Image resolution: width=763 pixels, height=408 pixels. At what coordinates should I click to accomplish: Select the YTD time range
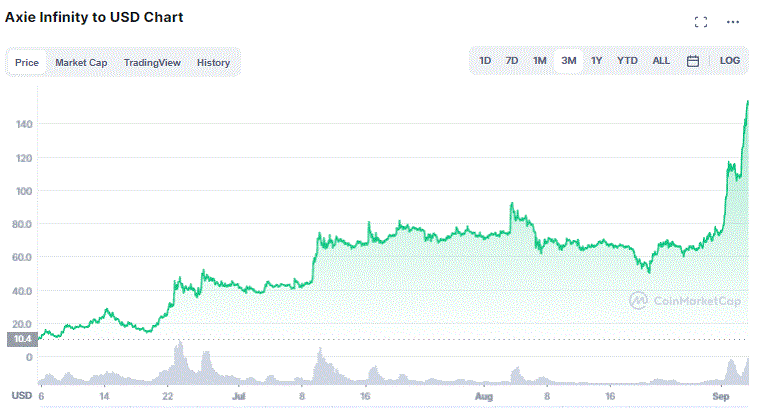(x=627, y=61)
